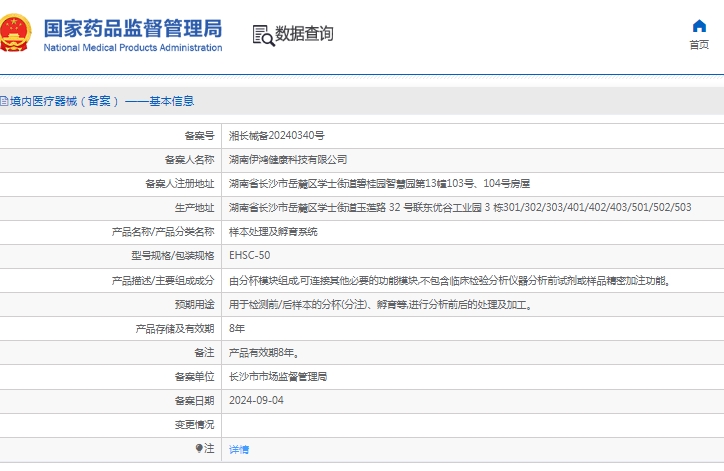
Task: Select the 产品描述/主要组成成分 label
Action: (x=163, y=280)
